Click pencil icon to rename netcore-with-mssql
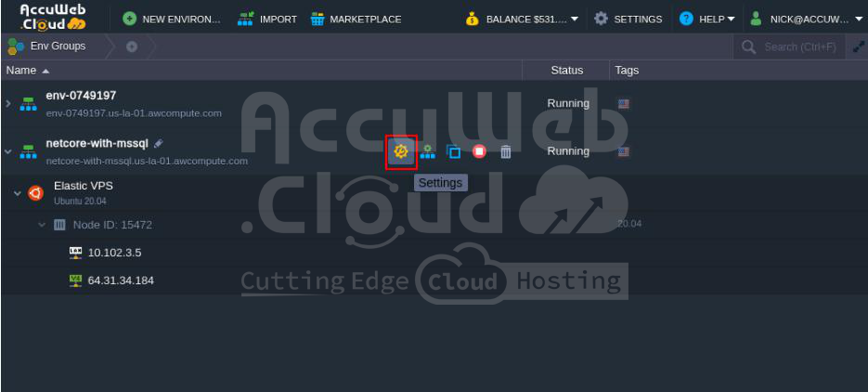The width and height of the screenshot is (868, 392). (159, 144)
